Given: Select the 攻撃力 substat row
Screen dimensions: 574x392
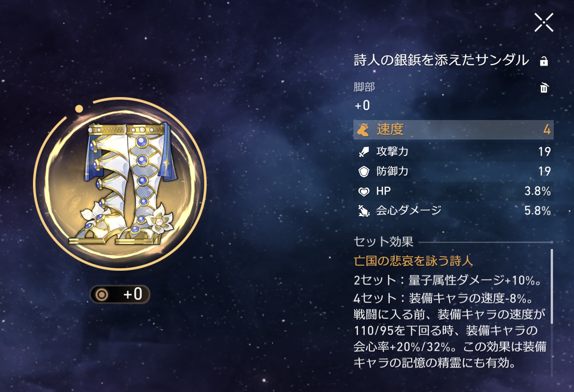Looking at the screenshot, I should click(x=453, y=152).
